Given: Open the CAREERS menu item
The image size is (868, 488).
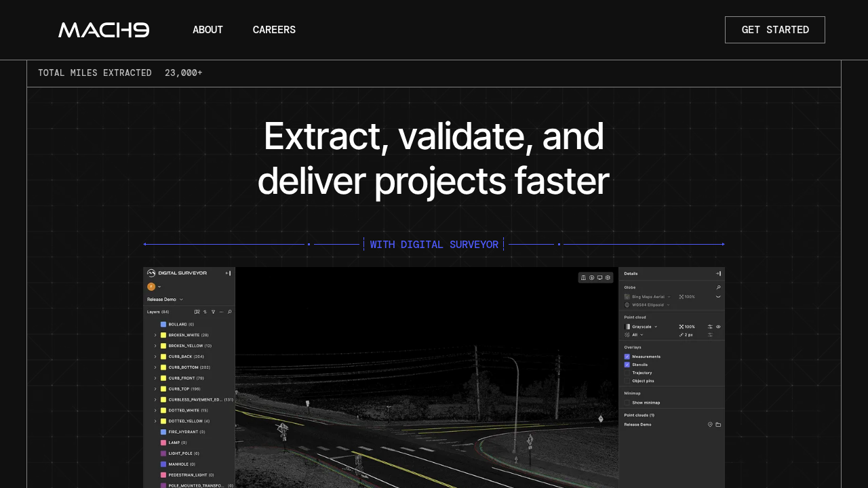Looking at the screenshot, I should click(274, 29).
